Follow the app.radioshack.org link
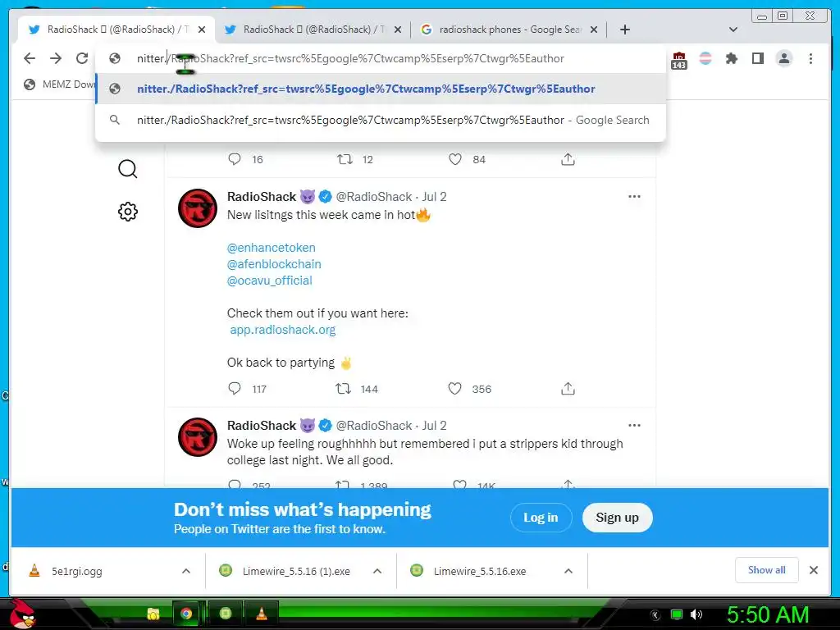 (x=283, y=330)
